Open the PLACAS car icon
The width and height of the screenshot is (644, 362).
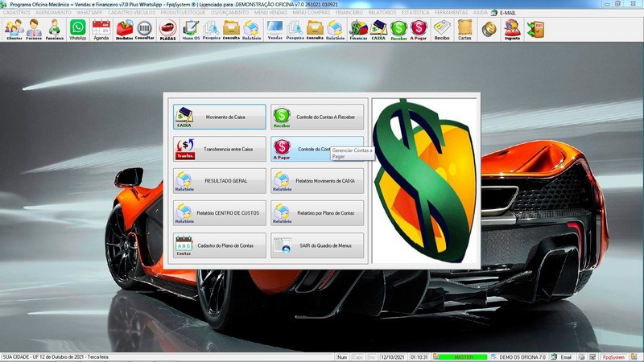point(167,30)
